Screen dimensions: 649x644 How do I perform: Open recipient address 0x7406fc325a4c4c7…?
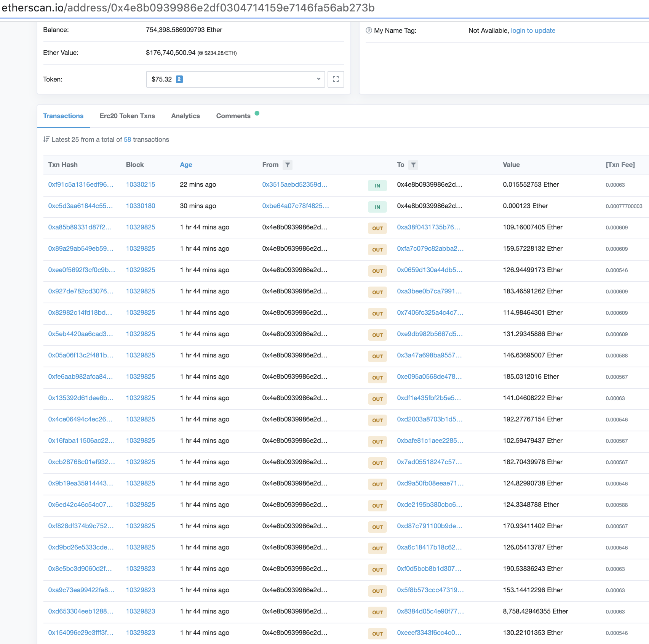(430, 312)
